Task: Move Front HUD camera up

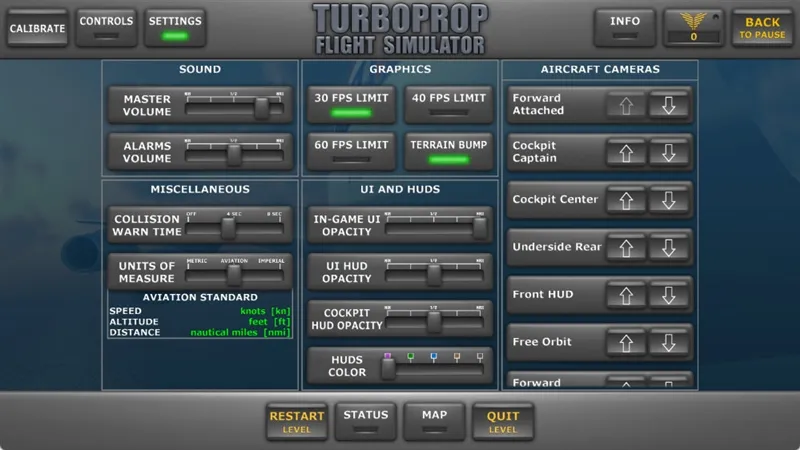Action: tap(626, 295)
